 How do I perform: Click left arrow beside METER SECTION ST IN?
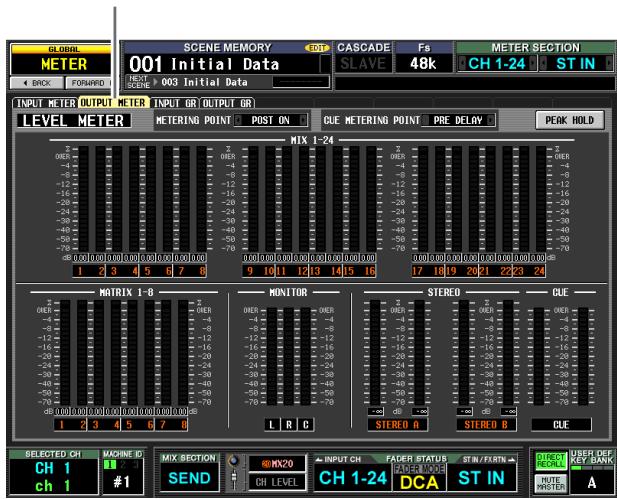[543, 63]
